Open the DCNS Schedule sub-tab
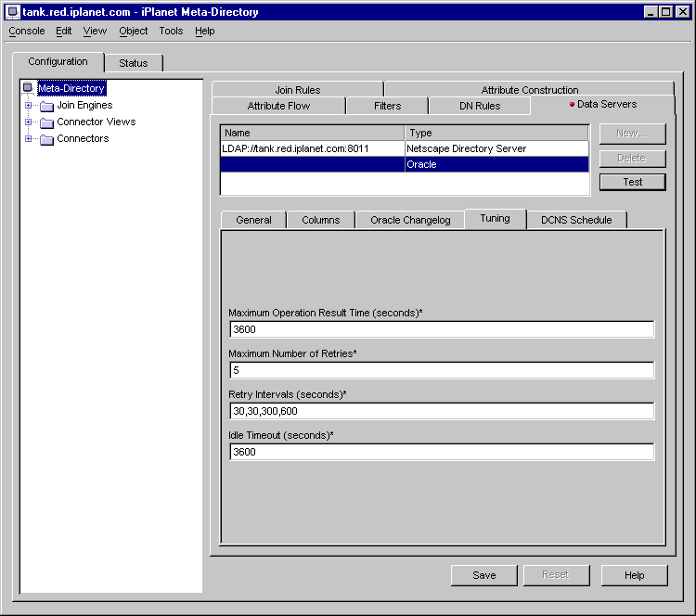Viewport: 696px width, 616px height. pyautogui.click(x=576, y=220)
